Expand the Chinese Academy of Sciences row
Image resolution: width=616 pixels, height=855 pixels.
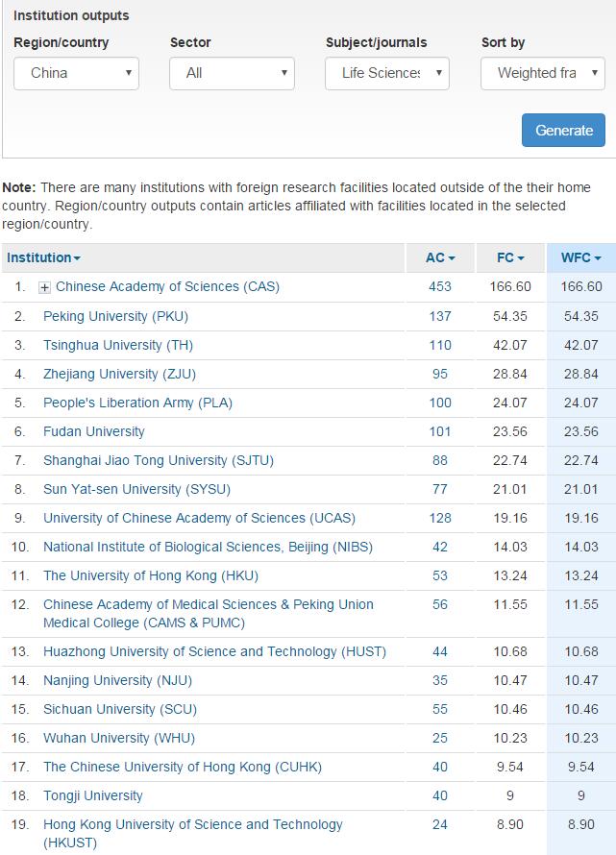tap(44, 287)
